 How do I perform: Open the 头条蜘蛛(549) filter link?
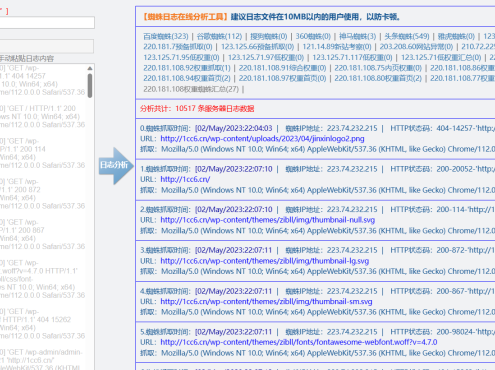[x=407, y=36]
